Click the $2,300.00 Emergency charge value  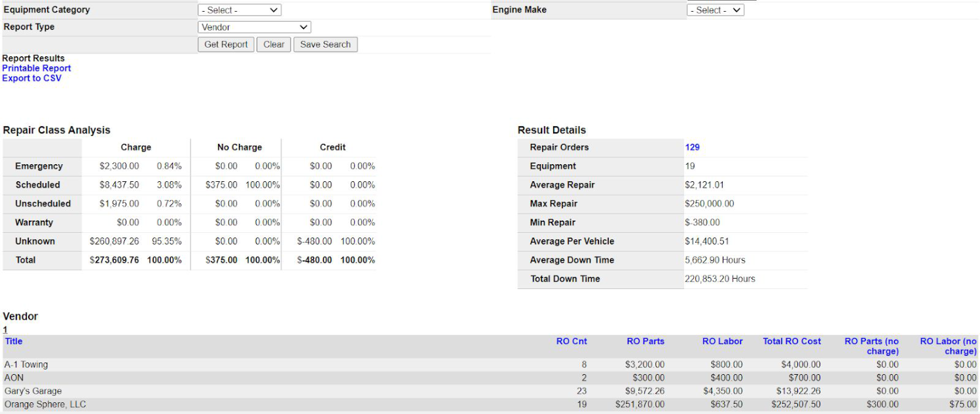119,166
